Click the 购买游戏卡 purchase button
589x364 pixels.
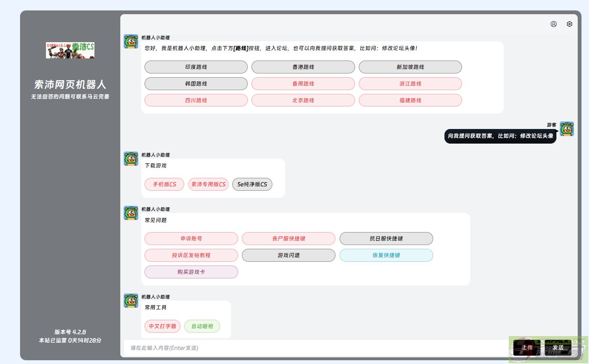coord(191,272)
